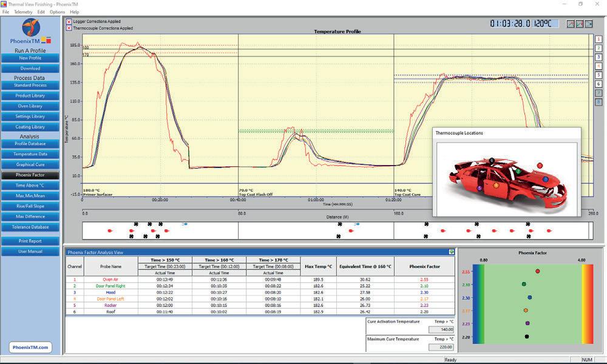
Task: Click the New Profile button
Action: [30, 58]
